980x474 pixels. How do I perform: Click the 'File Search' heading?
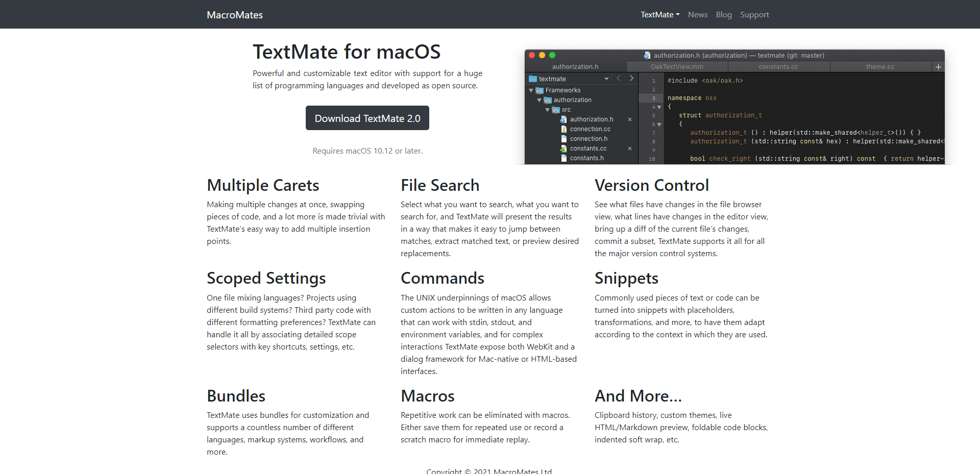click(440, 185)
